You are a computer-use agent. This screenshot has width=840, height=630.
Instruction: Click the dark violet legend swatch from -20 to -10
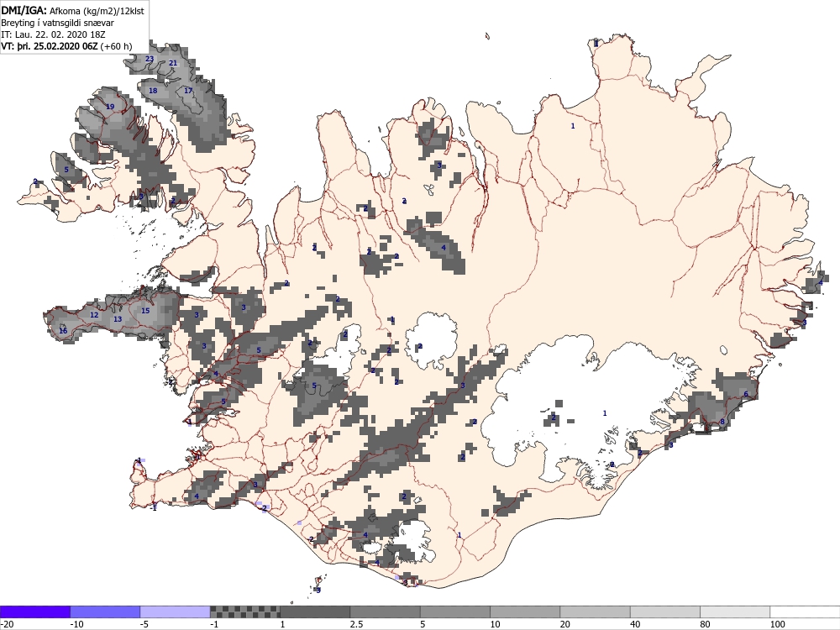[35, 612]
